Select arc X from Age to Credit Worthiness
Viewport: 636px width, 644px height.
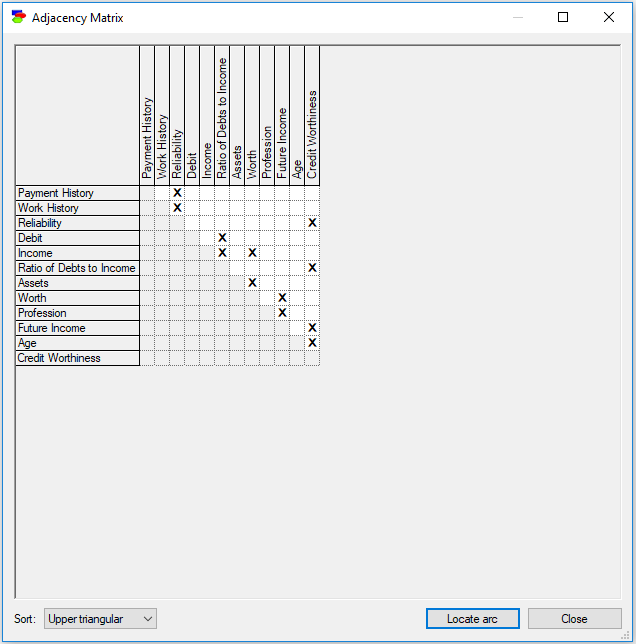(312, 343)
